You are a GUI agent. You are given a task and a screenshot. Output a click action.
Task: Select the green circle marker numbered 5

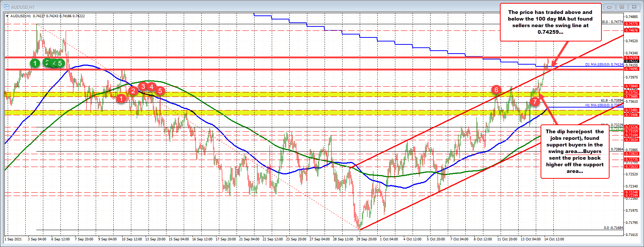click(60, 63)
